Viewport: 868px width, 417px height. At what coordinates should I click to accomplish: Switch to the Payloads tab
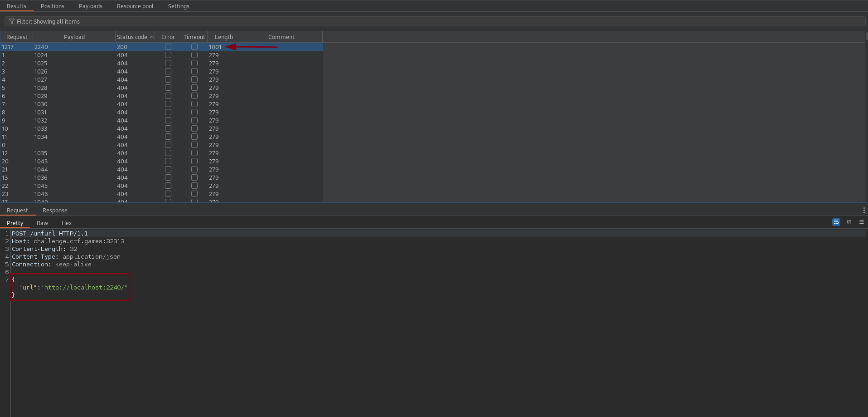tap(90, 6)
